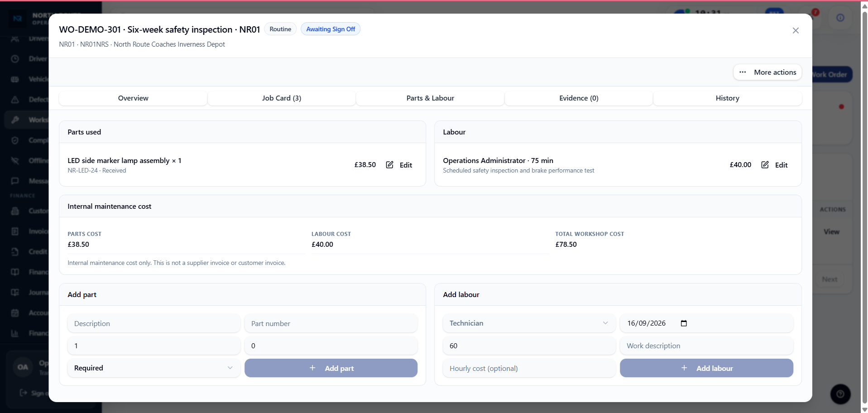Click the help icon in the bottom-right corner
The image size is (868, 413).
[840, 394]
